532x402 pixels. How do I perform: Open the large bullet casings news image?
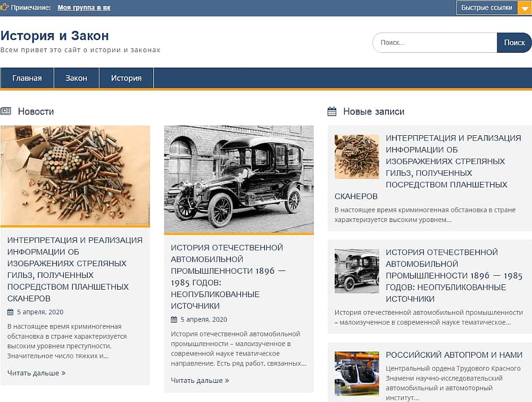pos(75,176)
